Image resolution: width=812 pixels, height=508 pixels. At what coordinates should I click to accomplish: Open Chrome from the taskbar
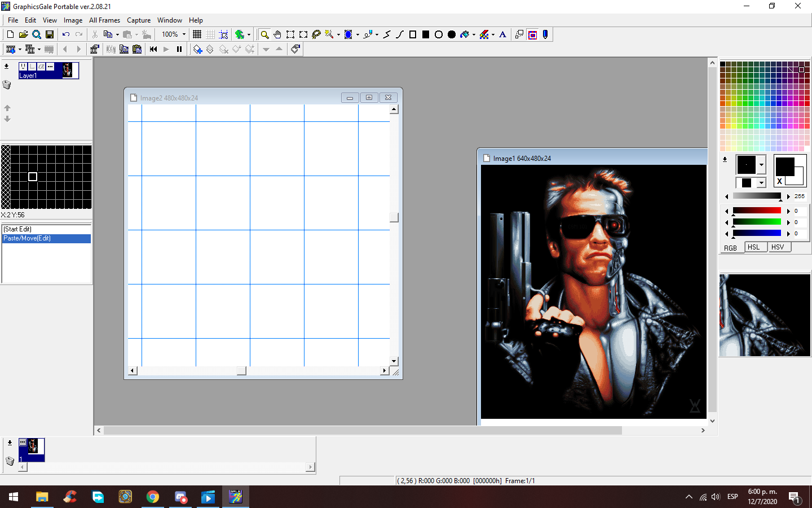coord(153,497)
